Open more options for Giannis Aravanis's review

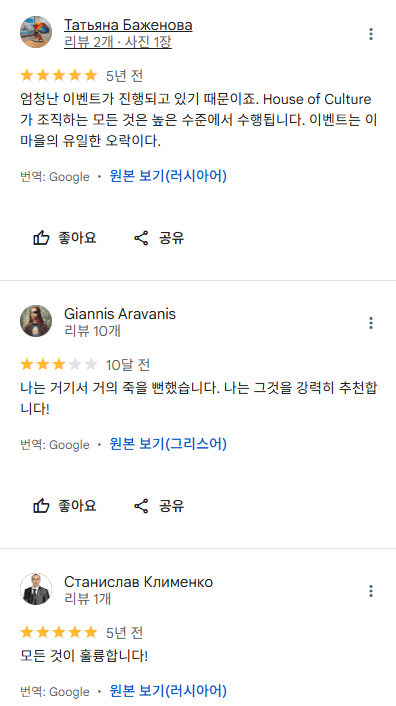[371, 322]
